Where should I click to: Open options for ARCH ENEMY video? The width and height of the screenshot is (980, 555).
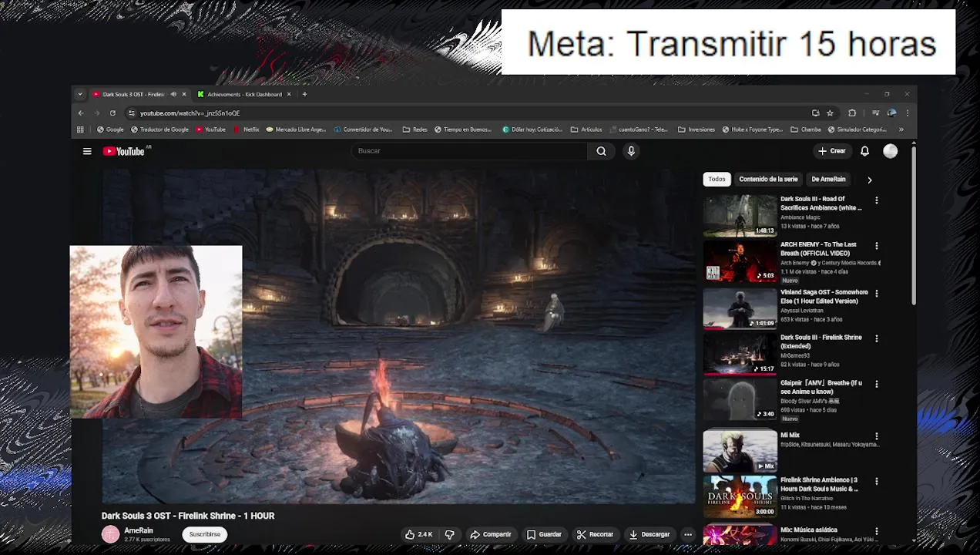click(x=876, y=246)
